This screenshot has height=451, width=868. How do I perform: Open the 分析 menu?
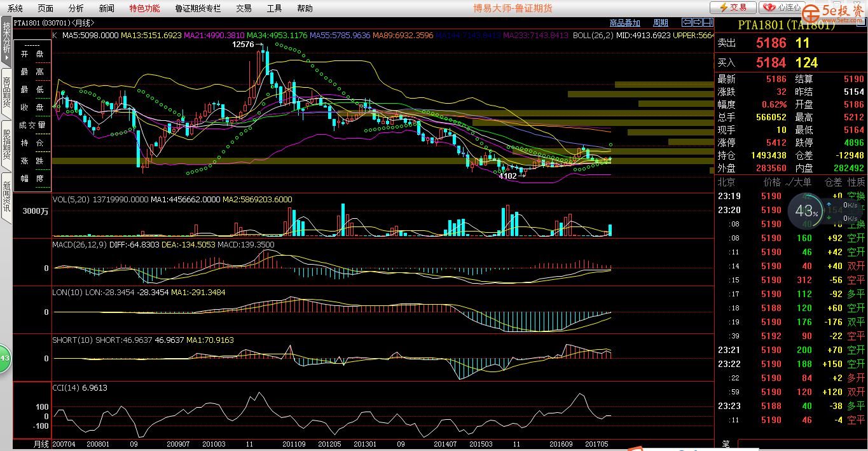click(76, 8)
